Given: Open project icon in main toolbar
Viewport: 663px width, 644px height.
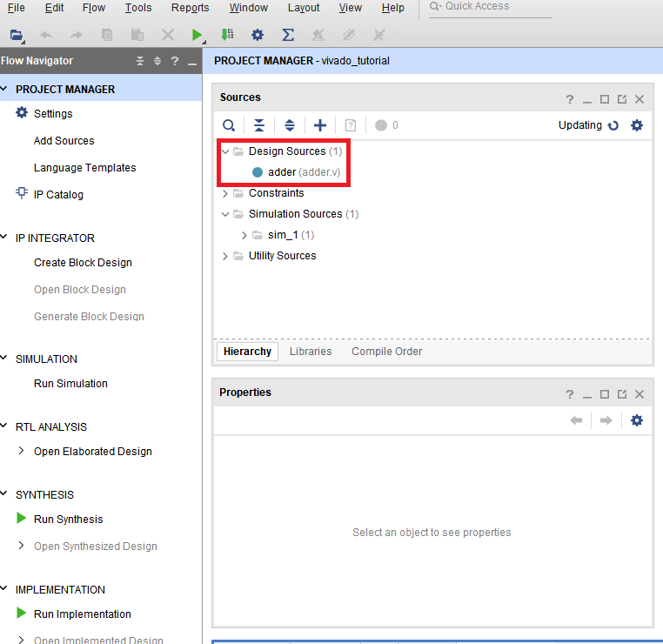Looking at the screenshot, I should [16, 35].
